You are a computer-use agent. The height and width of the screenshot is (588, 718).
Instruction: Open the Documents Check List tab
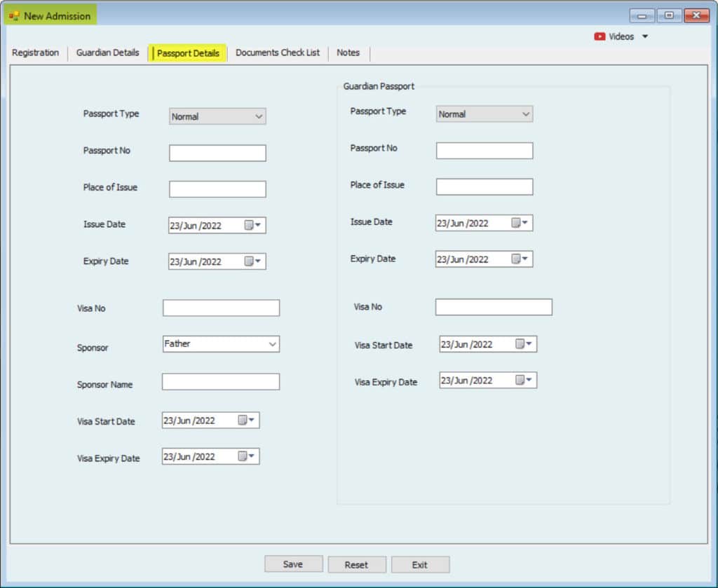pos(278,53)
